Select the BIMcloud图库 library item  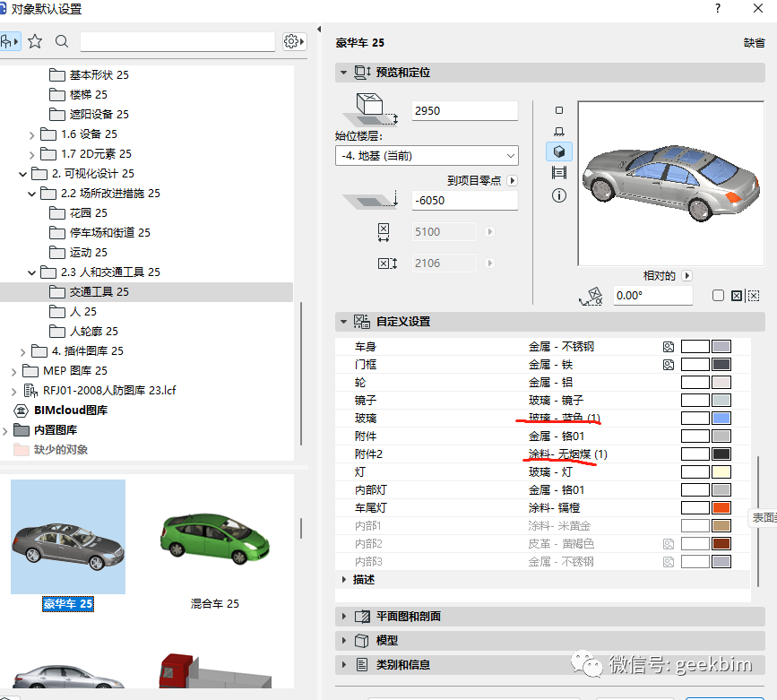coord(71,410)
